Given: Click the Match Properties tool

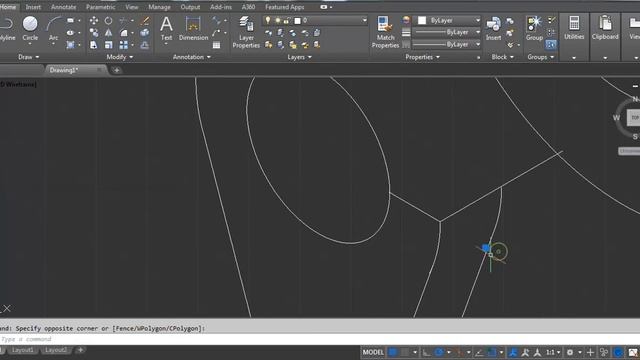Looking at the screenshot, I should tap(385, 32).
